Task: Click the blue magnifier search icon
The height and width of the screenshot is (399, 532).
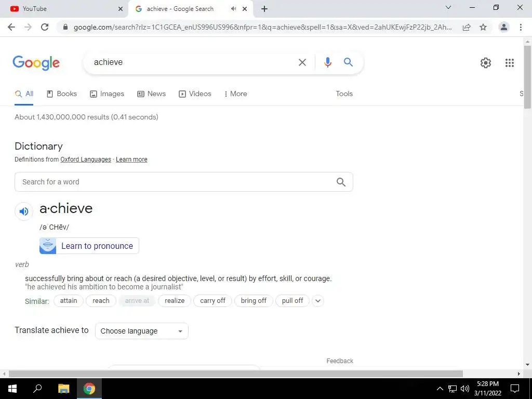Action: (x=348, y=62)
